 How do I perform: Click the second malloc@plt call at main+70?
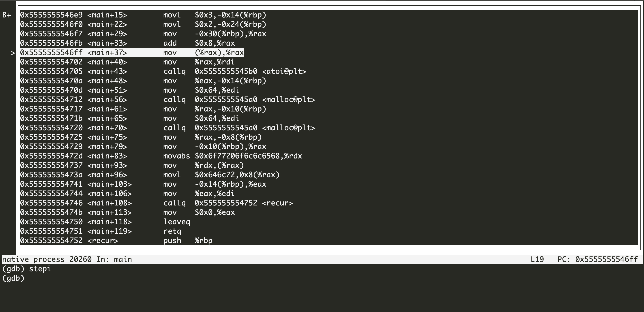pos(239,128)
